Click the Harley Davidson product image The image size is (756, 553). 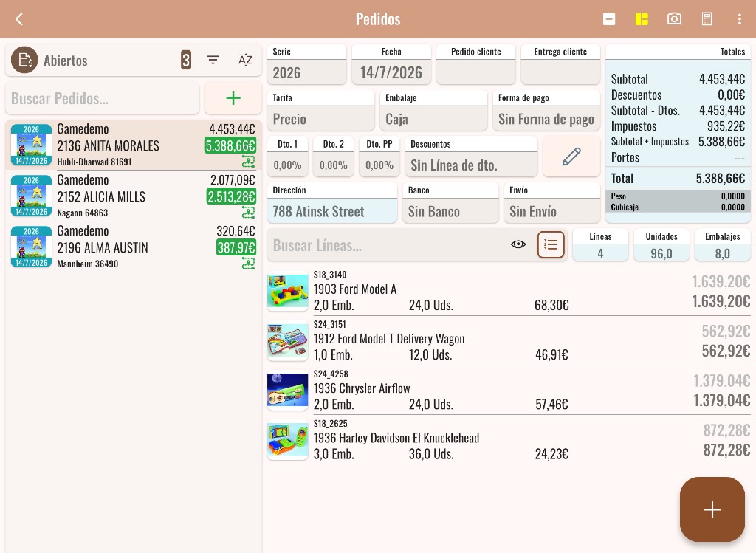tap(288, 440)
